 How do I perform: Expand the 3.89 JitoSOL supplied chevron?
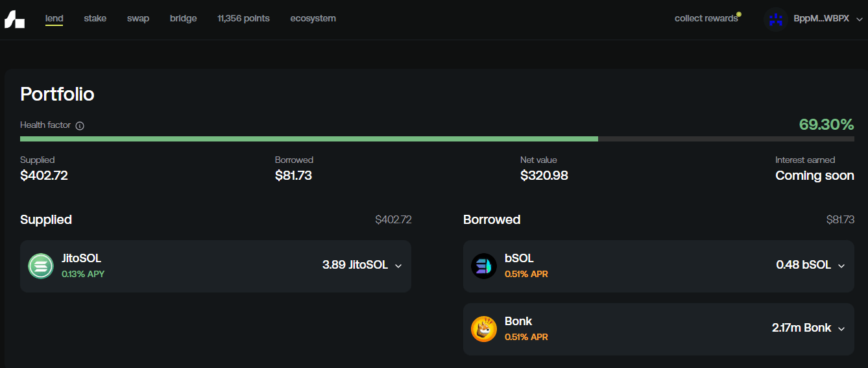point(398,265)
